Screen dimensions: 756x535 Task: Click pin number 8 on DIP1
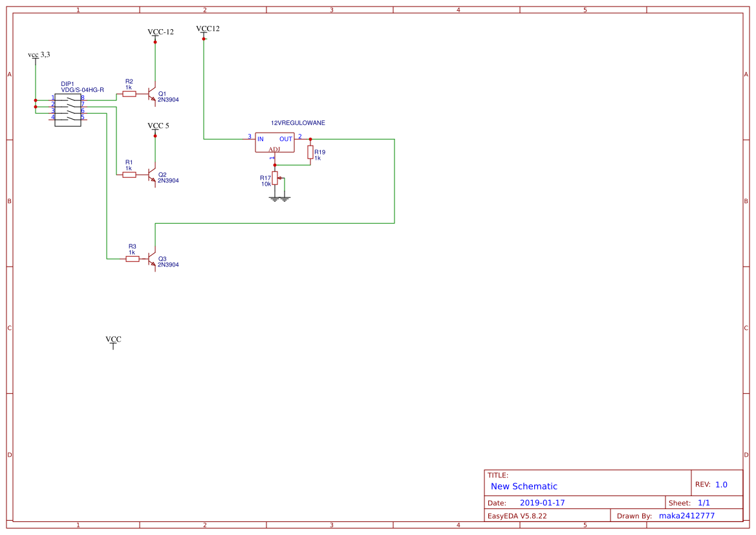point(82,98)
